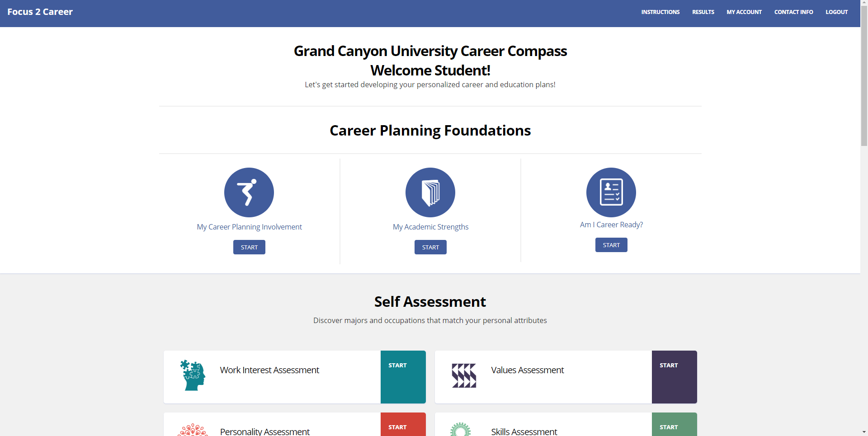The height and width of the screenshot is (436, 868).
Task: Click the Values Assessment arrows pattern icon
Action: tap(464, 375)
